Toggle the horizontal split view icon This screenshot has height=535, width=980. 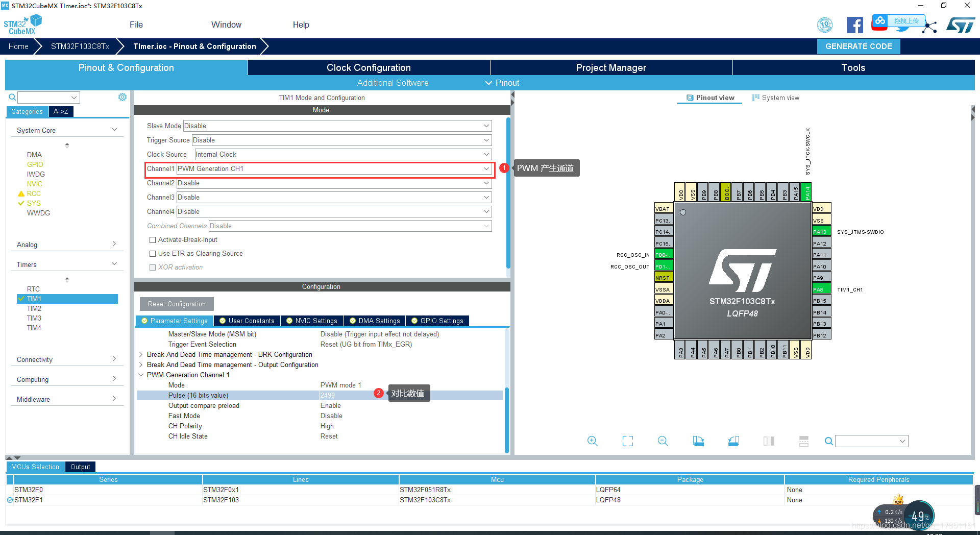(x=804, y=441)
